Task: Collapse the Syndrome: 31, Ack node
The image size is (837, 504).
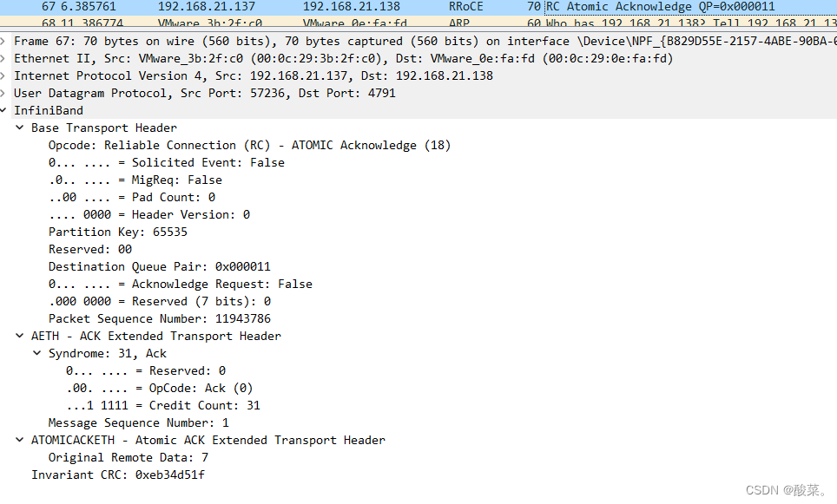Action: [x=36, y=353]
